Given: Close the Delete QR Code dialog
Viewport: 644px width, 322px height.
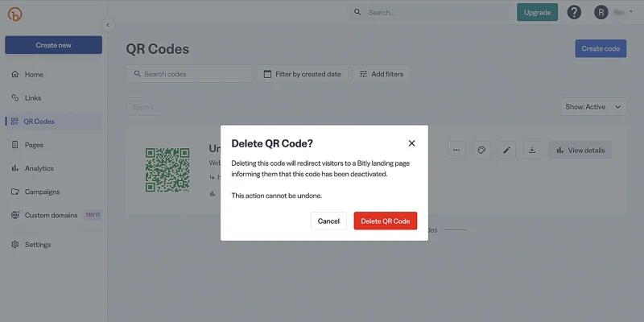Looking at the screenshot, I should (411, 143).
